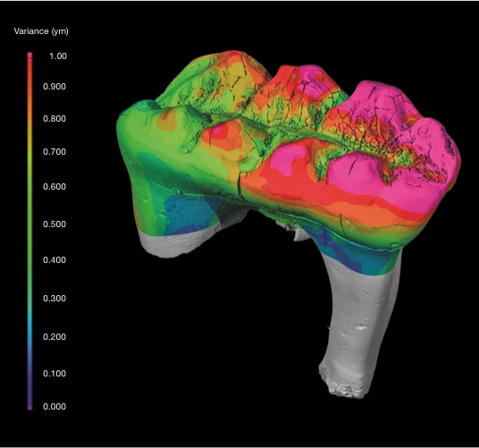Click the magenta top of color bar
This screenshot has width=479, height=448.
[29, 55]
